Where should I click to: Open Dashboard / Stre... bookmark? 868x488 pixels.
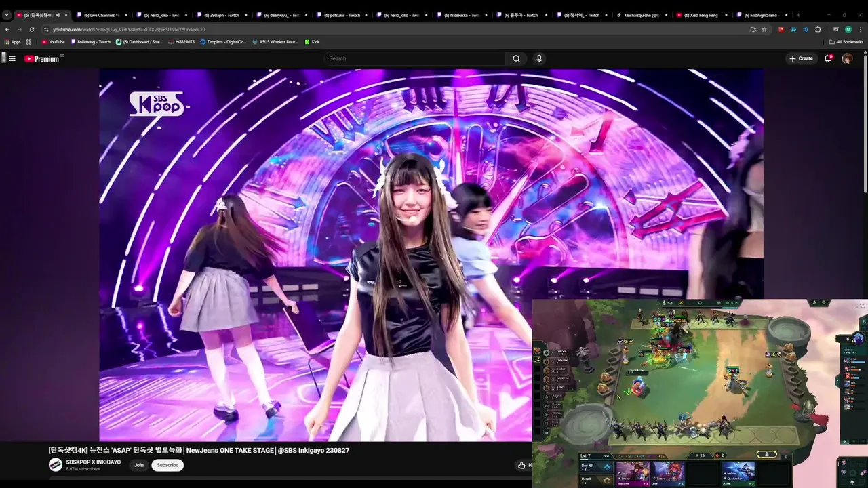tap(139, 42)
